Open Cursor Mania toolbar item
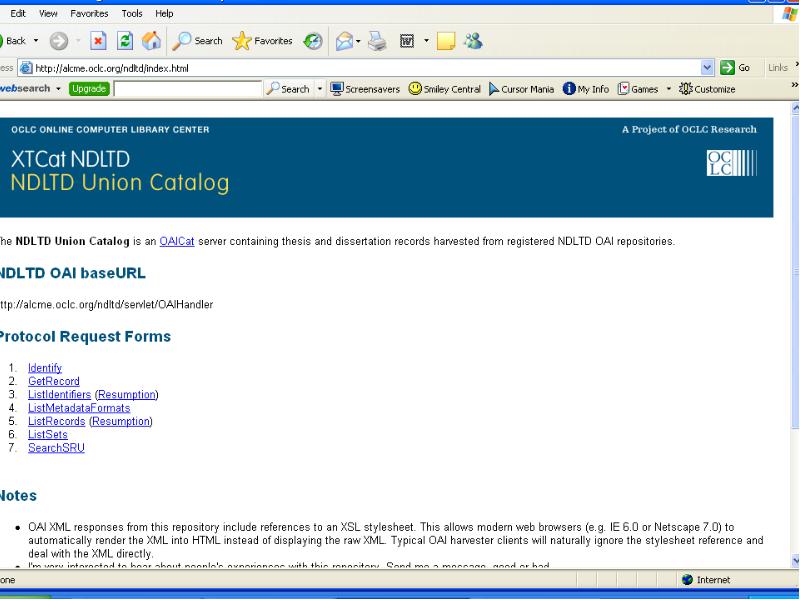This screenshot has width=800, height=600. [521, 89]
